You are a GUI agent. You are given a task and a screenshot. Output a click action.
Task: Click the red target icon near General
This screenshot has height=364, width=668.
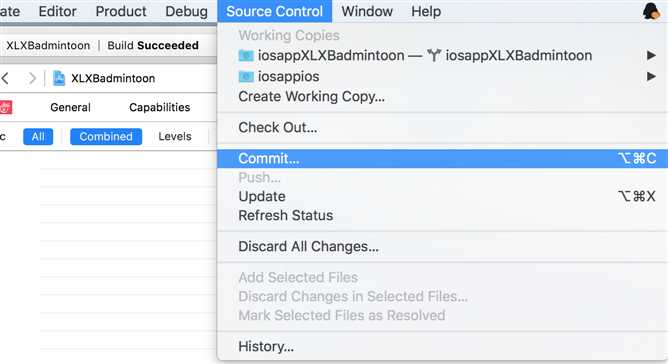[5, 107]
